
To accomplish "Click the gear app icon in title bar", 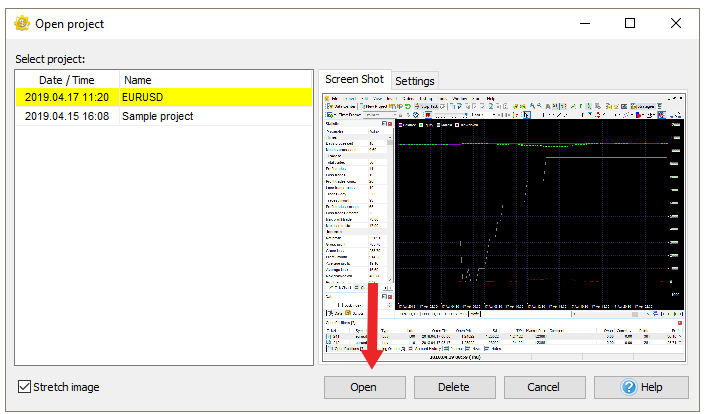I will [20, 23].
